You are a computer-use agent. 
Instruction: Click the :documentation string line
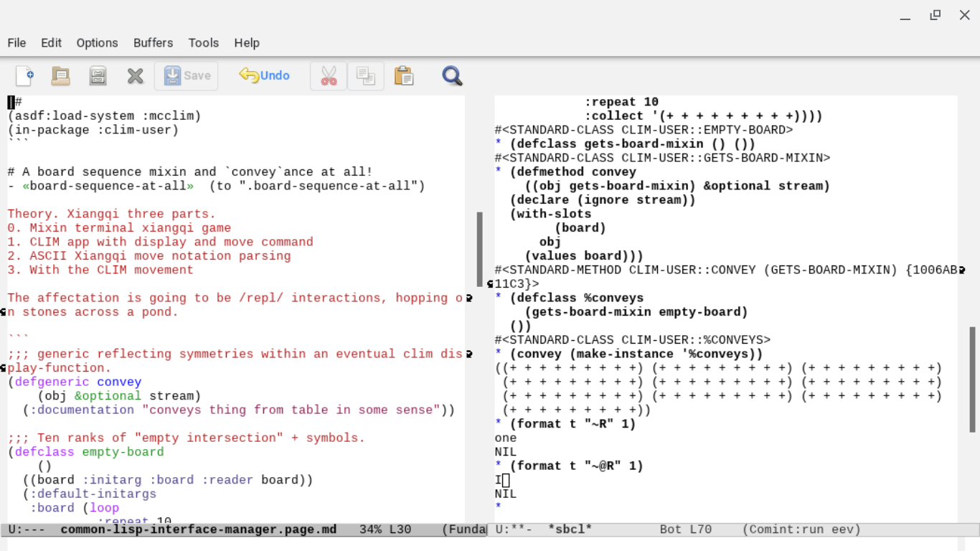pos(238,410)
